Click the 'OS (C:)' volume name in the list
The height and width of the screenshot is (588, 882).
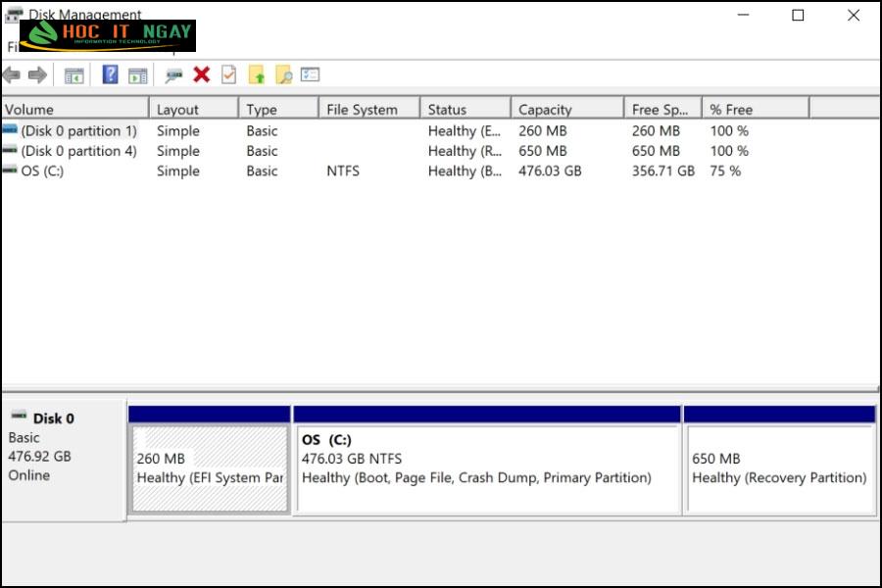[42, 171]
